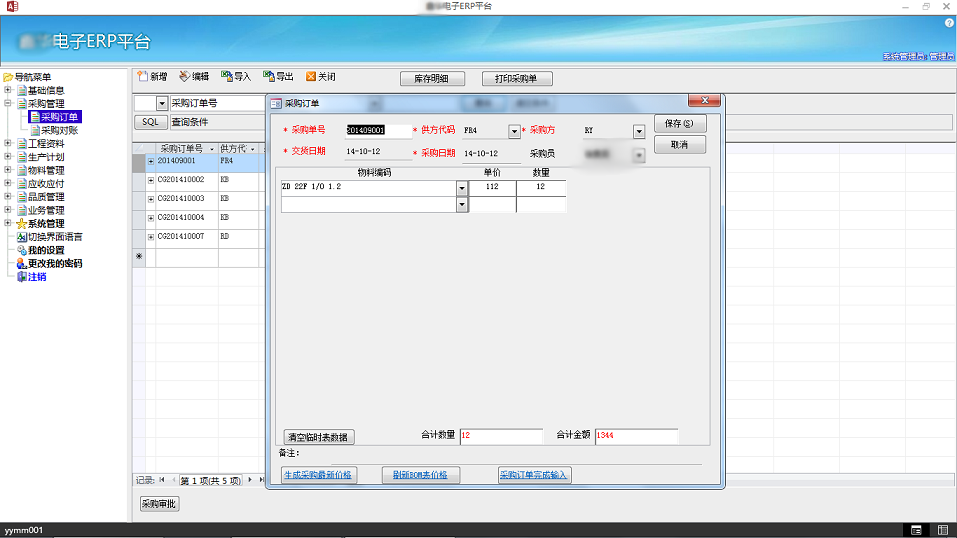Close the 采购订单 dialog
The width and height of the screenshot is (957, 538).
(704, 100)
